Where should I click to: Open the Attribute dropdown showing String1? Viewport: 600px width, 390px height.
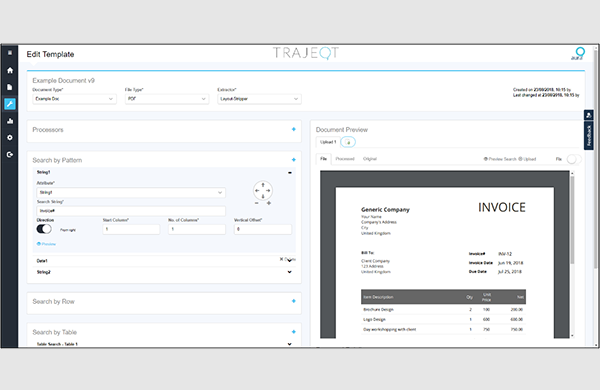point(131,193)
